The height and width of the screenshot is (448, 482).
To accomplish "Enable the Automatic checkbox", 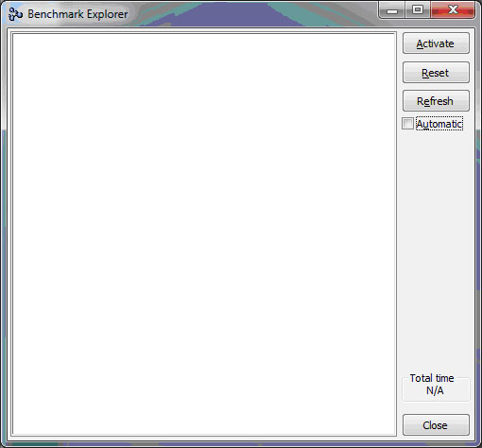I will (407, 124).
